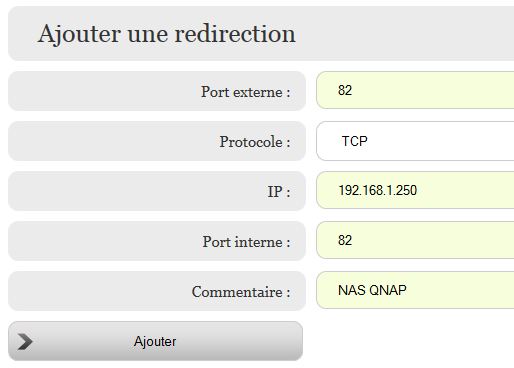Click the "Commentaire :" label

click(x=241, y=292)
